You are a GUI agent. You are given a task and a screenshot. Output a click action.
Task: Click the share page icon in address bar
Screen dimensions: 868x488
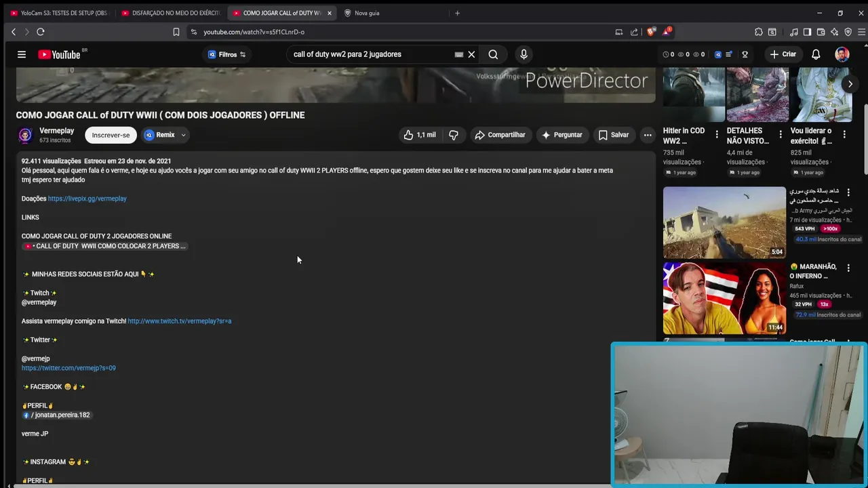point(634,32)
